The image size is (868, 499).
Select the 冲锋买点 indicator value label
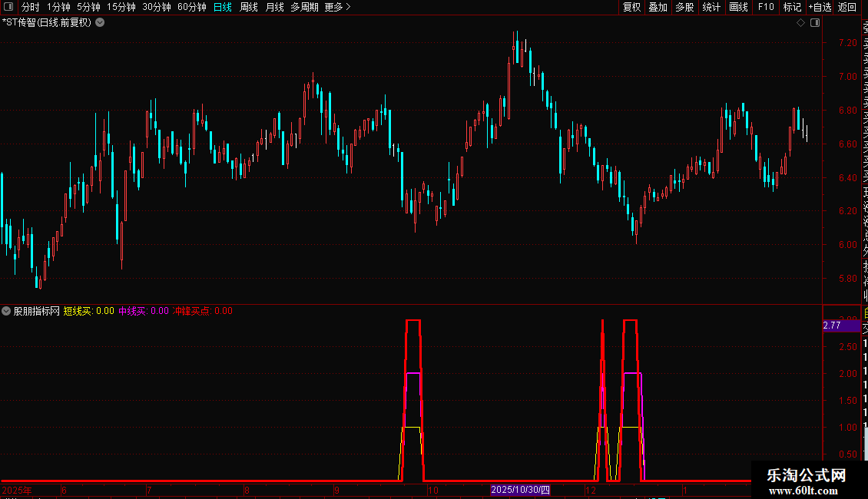[203, 311]
